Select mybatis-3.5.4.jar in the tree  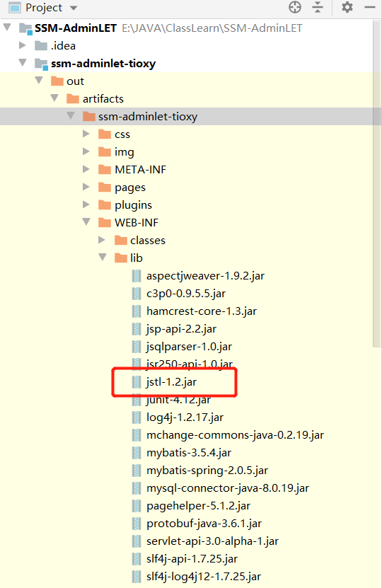(189, 453)
